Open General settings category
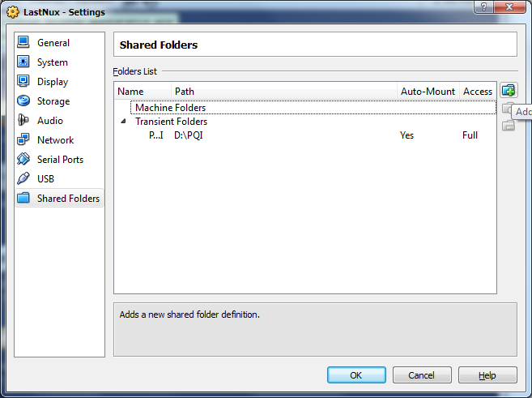 53,43
